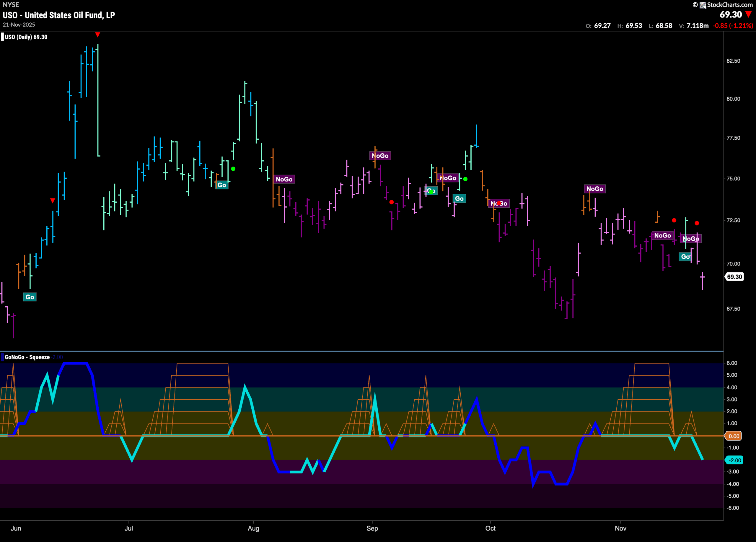
Task: Click the change value -0.85 (-1.21%)
Action: tap(733, 26)
